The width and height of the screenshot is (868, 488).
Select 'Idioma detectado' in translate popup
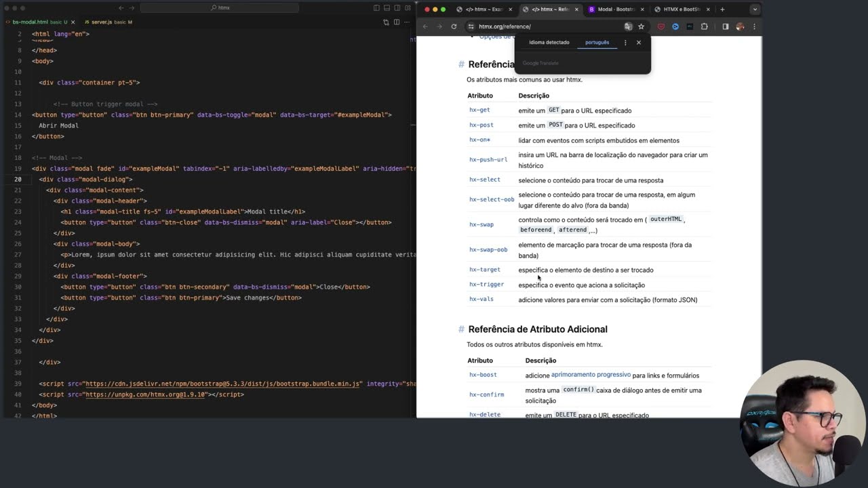point(549,42)
